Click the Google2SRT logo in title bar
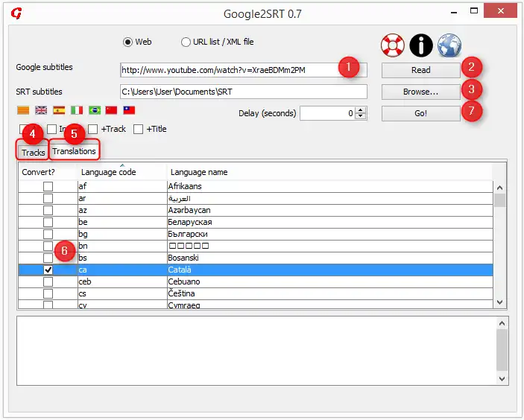Image resolution: width=524 pixels, height=420 pixels. click(16, 13)
